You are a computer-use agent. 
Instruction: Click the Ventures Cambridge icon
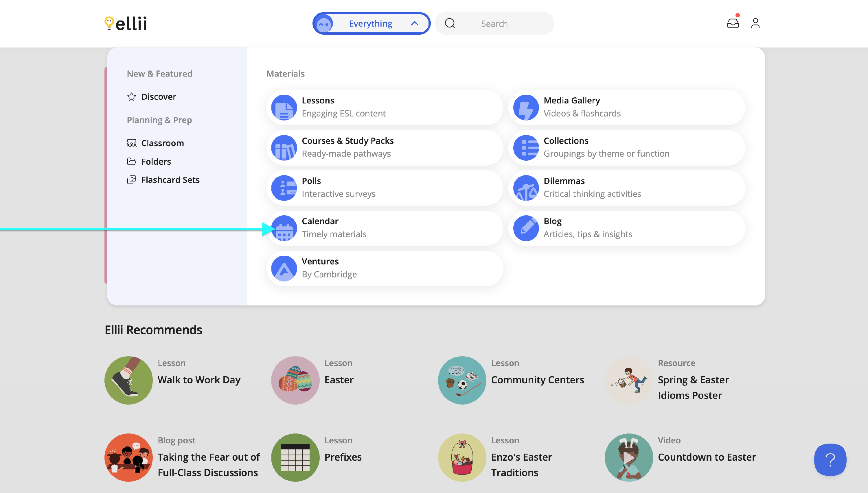[284, 268]
